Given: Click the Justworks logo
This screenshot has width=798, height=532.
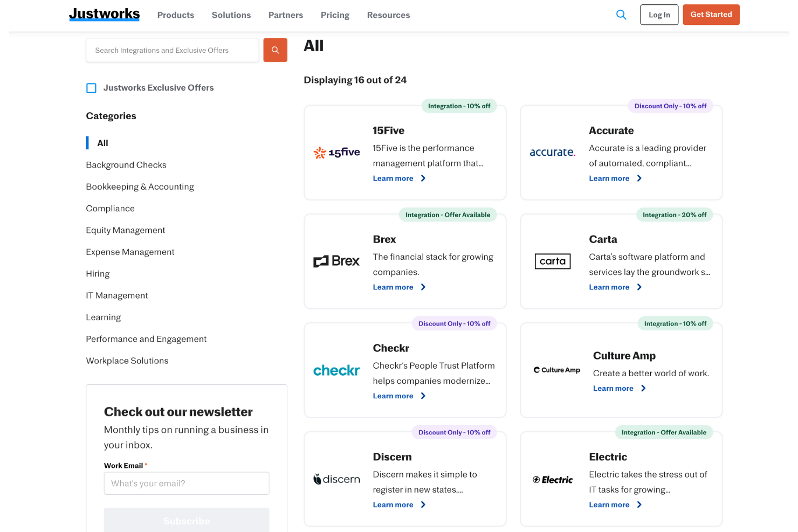Looking at the screenshot, I should [x=104, y=15].
